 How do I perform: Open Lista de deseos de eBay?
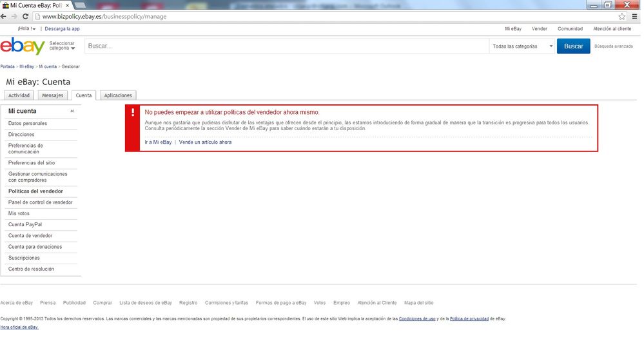coord(146,303)
